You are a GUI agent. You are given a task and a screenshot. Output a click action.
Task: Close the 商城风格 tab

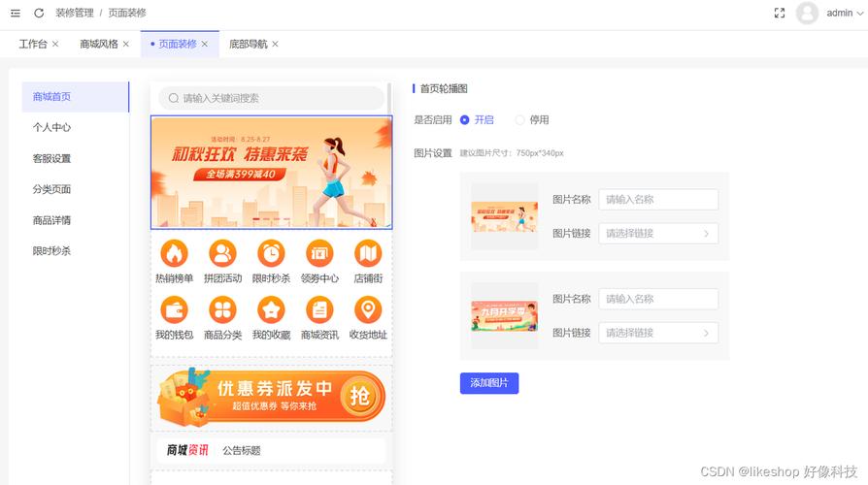coord(126,45)
